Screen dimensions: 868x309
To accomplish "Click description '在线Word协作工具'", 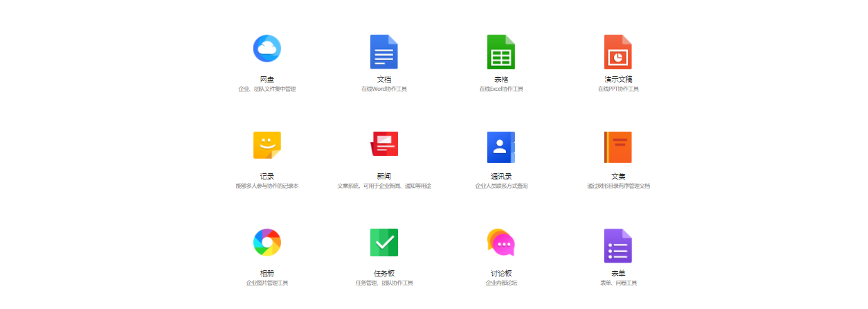I will click(x=384, y=89).
